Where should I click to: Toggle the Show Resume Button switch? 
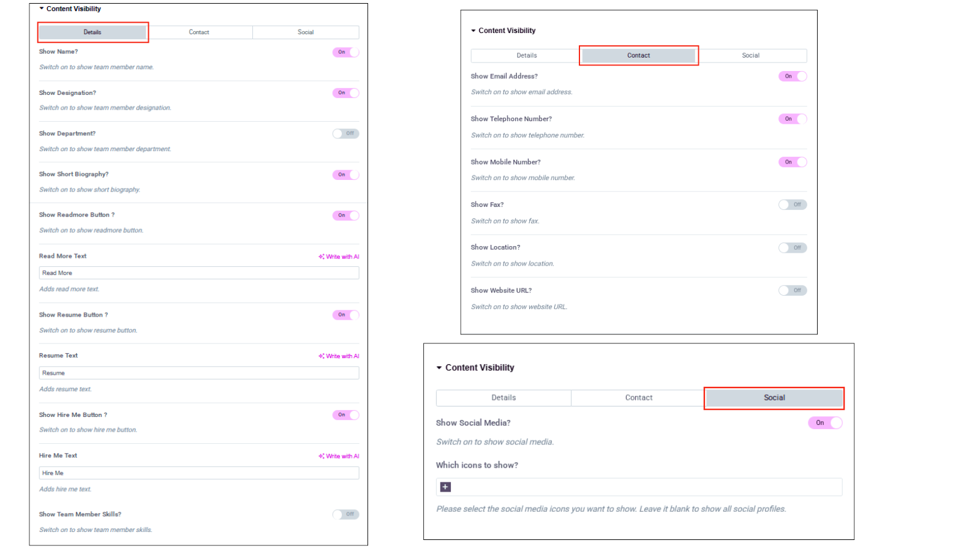click(x=346, y=315)
